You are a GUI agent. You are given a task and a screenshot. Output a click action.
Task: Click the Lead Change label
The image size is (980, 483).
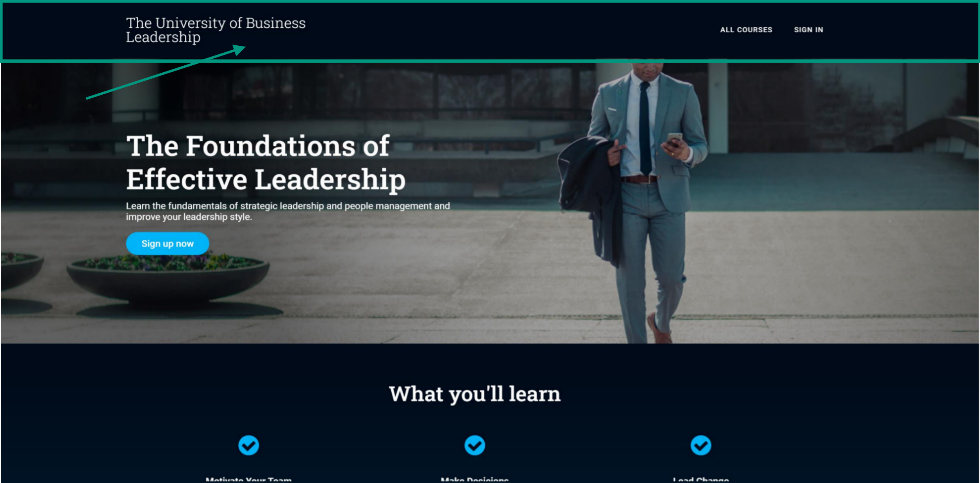click(x=701, y=480)
